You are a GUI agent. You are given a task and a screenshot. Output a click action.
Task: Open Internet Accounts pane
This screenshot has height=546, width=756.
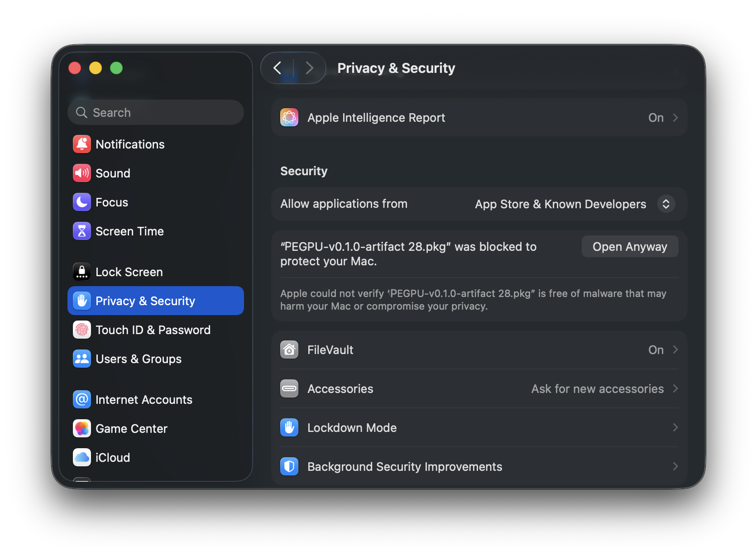[156, 400]
